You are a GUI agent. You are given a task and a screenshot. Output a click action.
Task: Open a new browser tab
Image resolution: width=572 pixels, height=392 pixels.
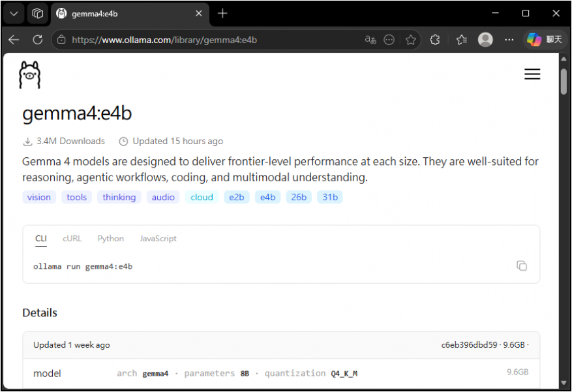coord(222,13)
